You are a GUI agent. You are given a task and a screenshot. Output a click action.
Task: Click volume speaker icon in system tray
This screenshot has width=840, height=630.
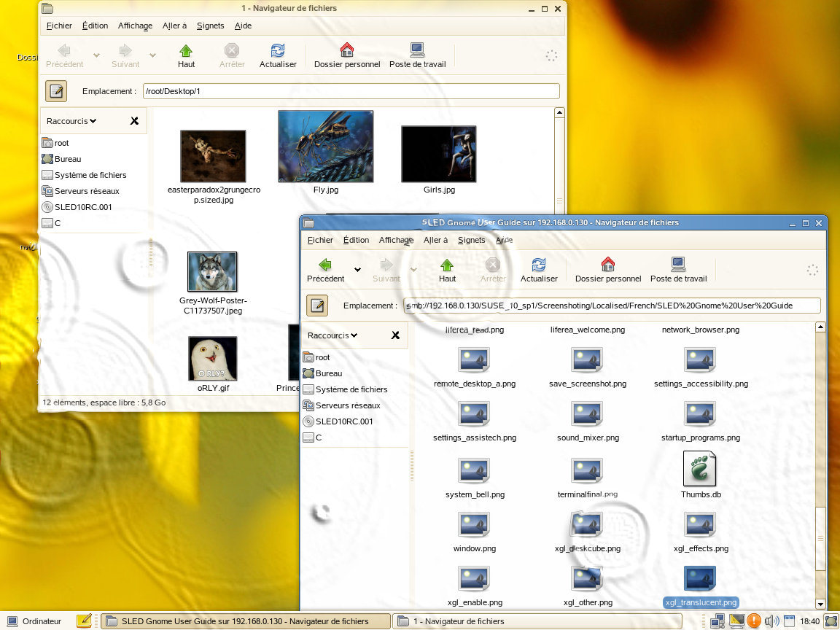(771, 621)
